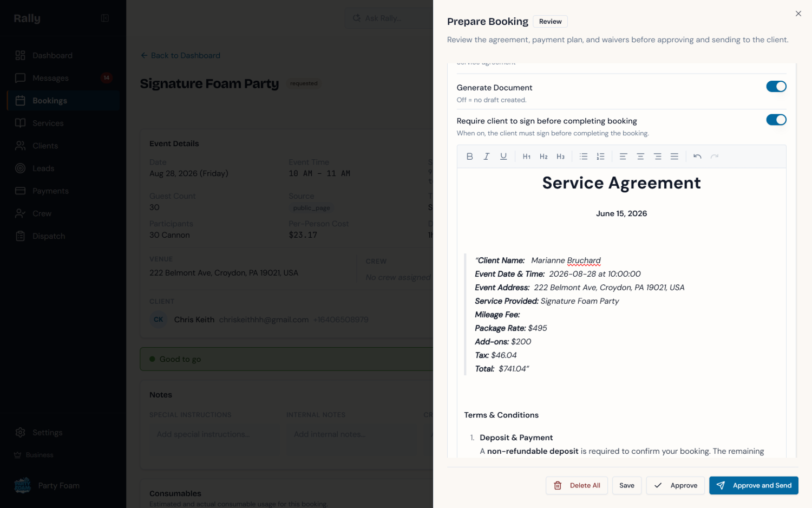Screen dimensions: 812x508
Task: Click the Party Foam business logo
Action: [23, 486]
